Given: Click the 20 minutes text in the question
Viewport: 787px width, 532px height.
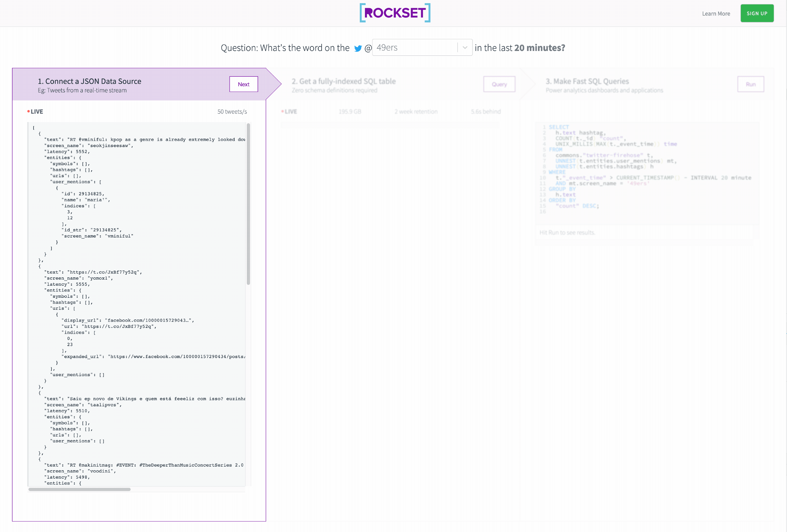Looking at the screenshot, I should (539, 48).
